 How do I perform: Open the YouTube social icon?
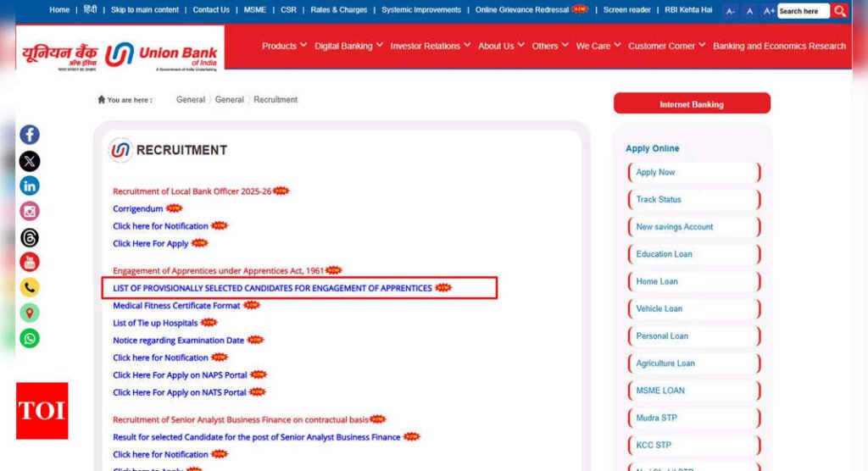30,262
